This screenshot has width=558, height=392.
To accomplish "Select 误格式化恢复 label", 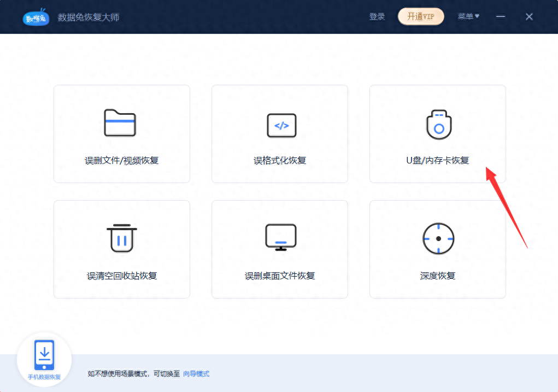I will pos(280,161).
